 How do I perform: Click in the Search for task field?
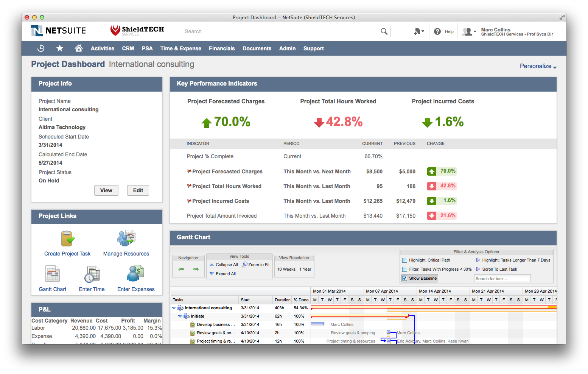pyautogui.click(x=502, y=278)
